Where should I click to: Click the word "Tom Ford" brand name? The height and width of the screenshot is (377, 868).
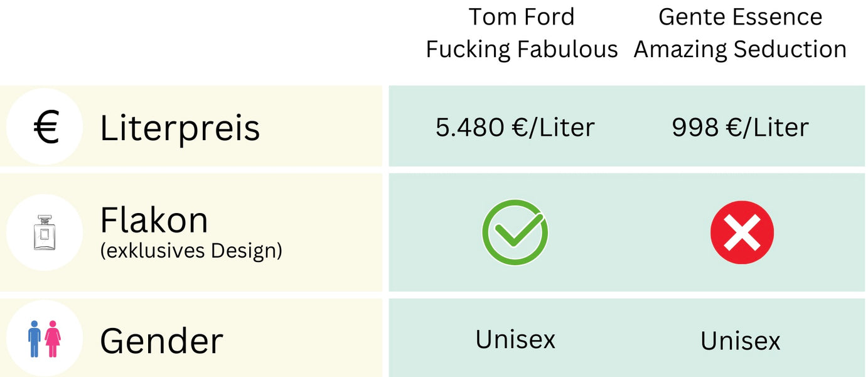click(522, 17)
